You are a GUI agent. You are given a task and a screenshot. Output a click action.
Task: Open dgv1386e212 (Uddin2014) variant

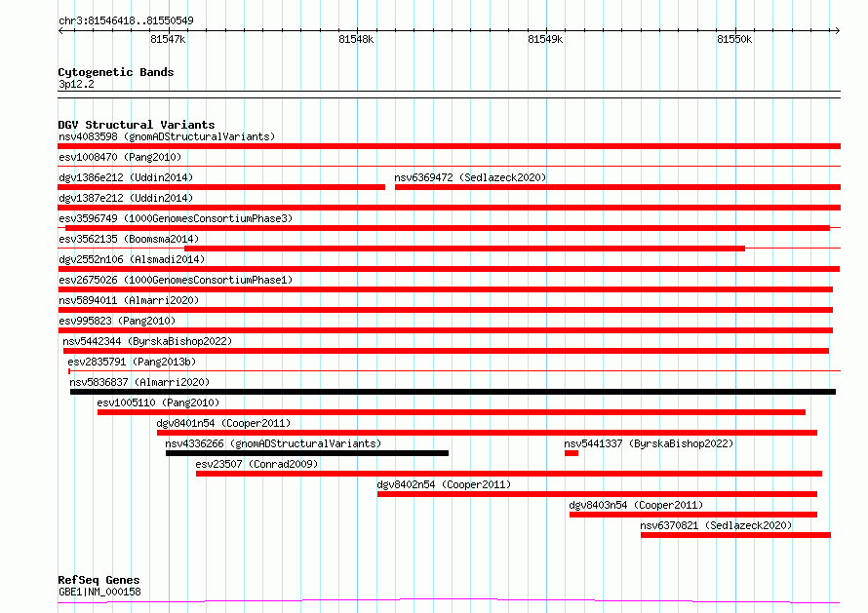coord(126,177)
